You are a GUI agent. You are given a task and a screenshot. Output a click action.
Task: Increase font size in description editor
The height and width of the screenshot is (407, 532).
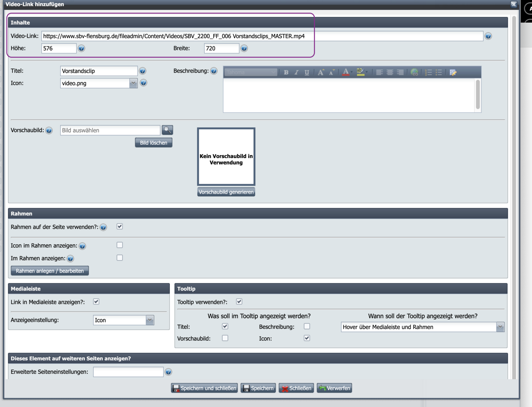pos(321,72)
